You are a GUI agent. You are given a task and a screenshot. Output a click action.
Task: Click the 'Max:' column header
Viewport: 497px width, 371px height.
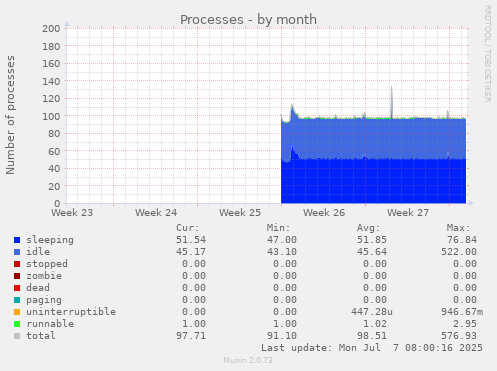point(458,228)
